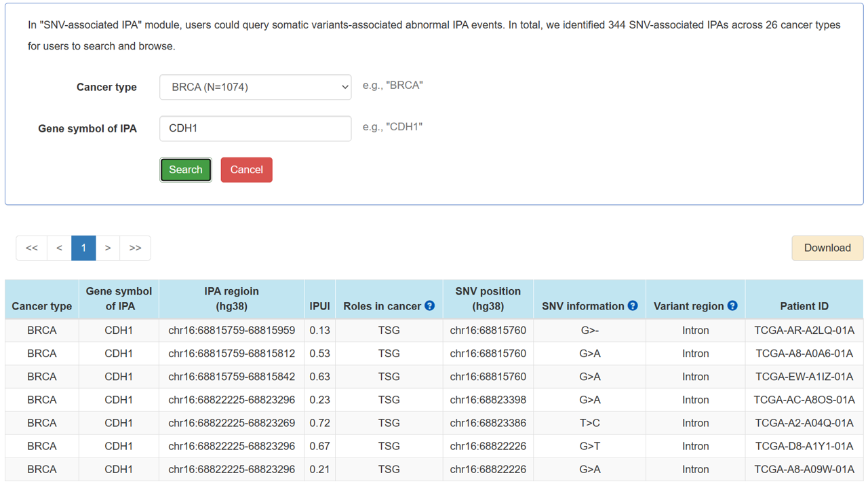Viewport: 868px width, 486px height.
Task: Open the Cancer type dropdown
Action: coord(255,87)
